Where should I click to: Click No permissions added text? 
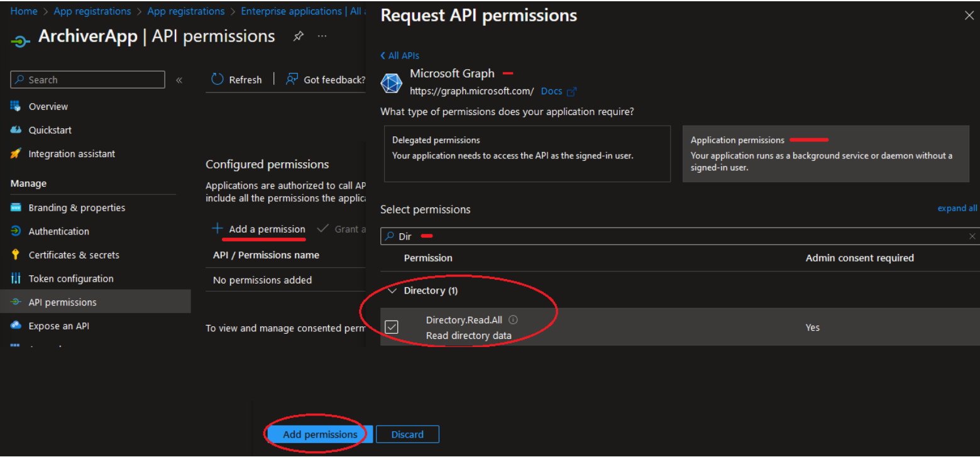point(262,280)
